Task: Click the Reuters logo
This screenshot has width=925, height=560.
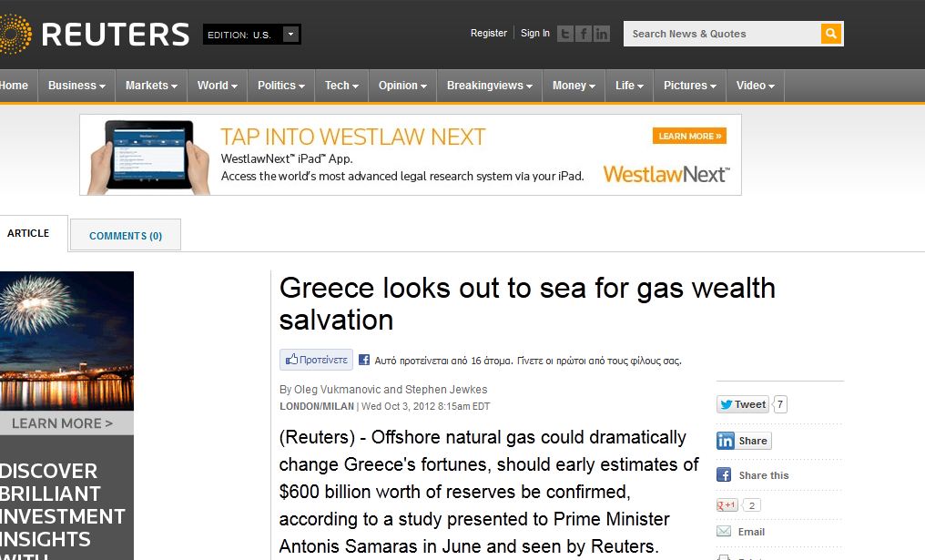Action: [94, 34]
